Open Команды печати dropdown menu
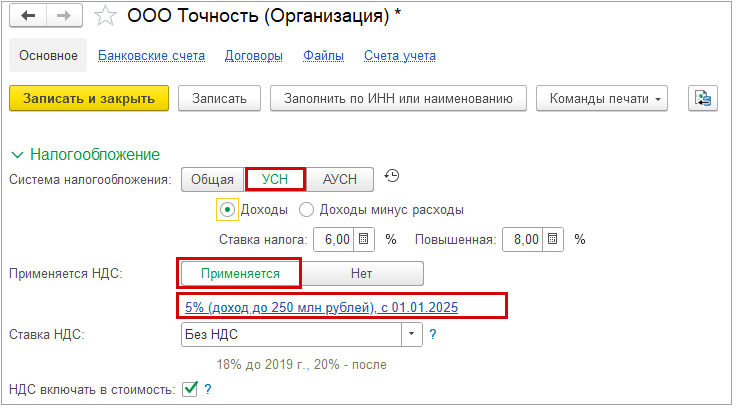The height and width of the screenshot is (414, 739). click(601, 98)
